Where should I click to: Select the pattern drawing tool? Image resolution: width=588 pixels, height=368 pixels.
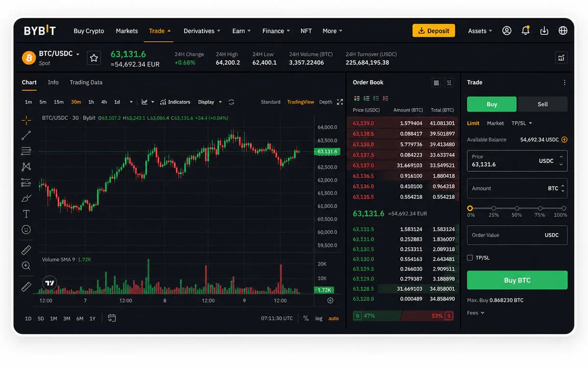click(26, 167)
